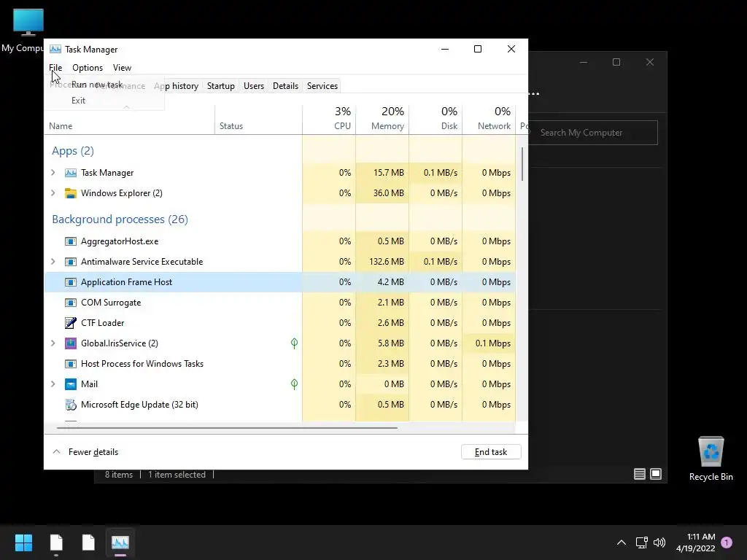Sort processes by CPU usage column
This screenshot has width=747, height=560.
(x=329, y=120)
